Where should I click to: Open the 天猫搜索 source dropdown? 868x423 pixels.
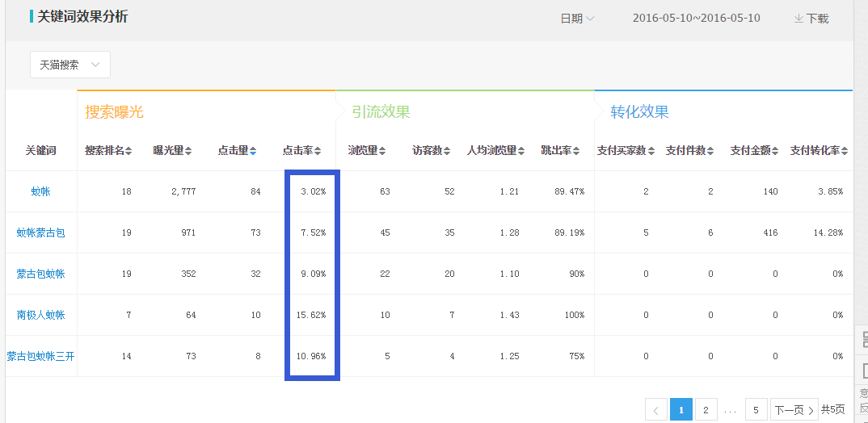click(70, 65)
